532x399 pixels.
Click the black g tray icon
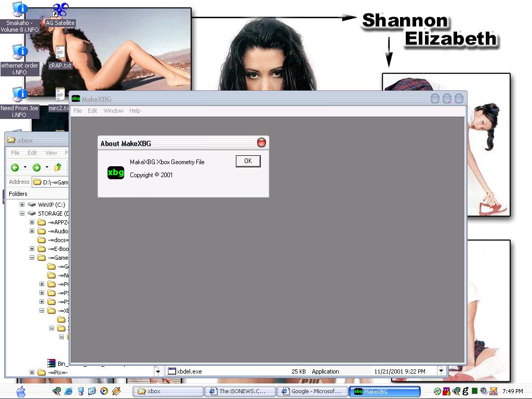click(465, 391)
